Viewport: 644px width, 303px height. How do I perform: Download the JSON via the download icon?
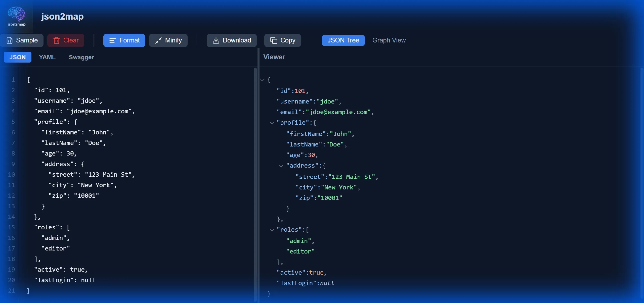(216, 40)
